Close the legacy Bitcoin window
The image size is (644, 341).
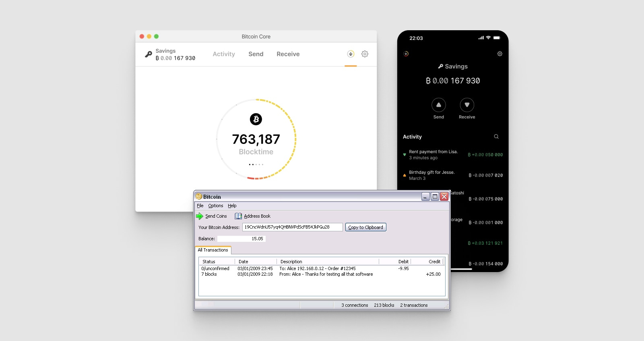tap(444, 197)
